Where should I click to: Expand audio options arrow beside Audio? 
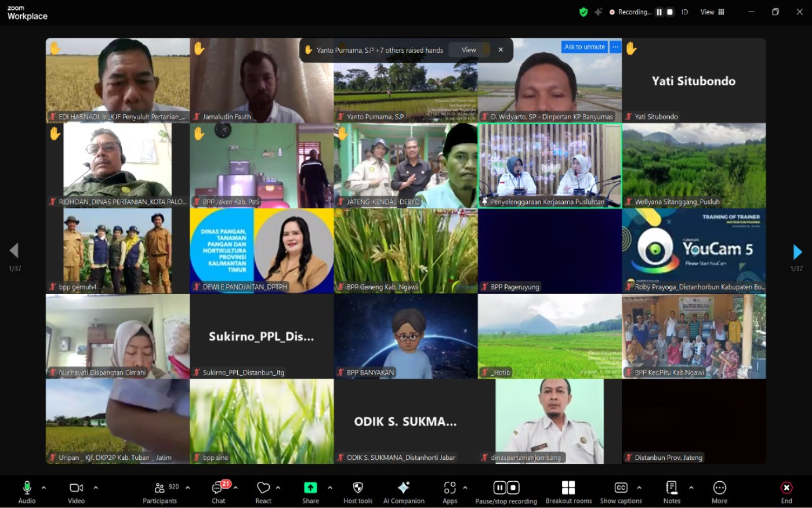(x=43, y=488)
